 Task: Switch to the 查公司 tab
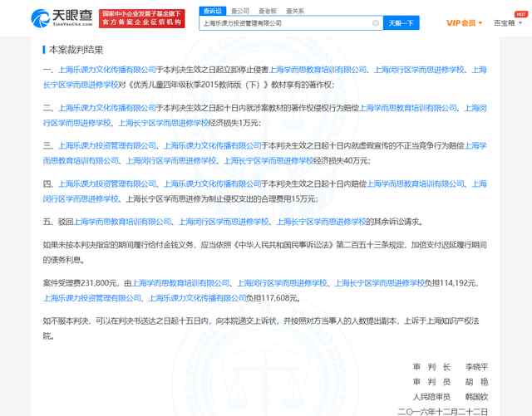242,12
